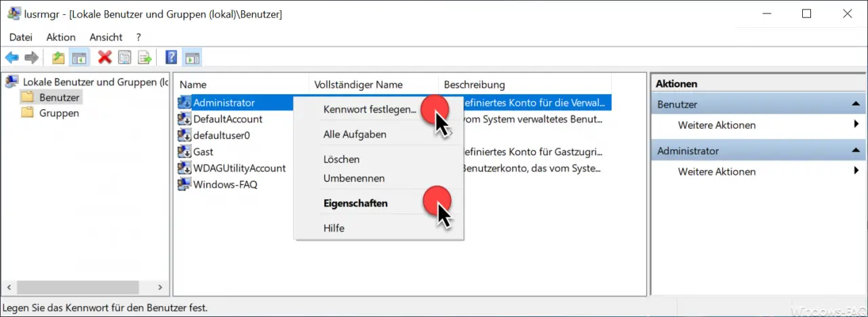This screenshot has height=317, width=868.
Task: Click the Benutzer folder icon in tree
Action: click(28, 97)
